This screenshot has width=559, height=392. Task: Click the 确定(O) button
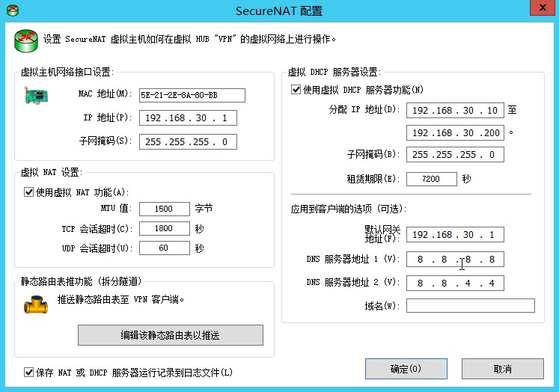click(x=406, y=369)
